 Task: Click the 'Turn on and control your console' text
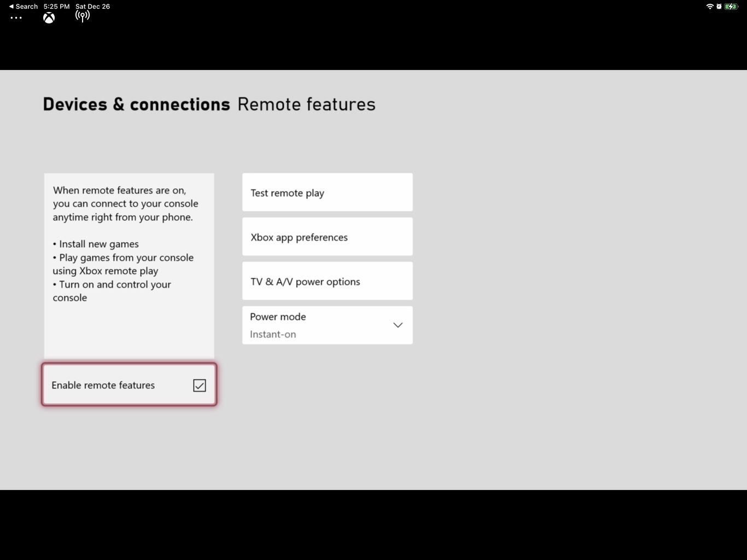tap(112, 291)
